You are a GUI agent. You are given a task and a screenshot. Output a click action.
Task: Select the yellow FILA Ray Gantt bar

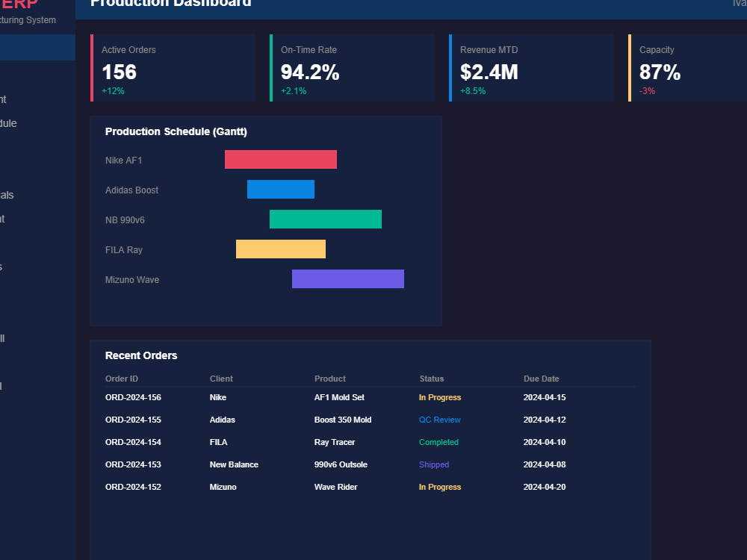pyautogui.click(x=281, y=249)
